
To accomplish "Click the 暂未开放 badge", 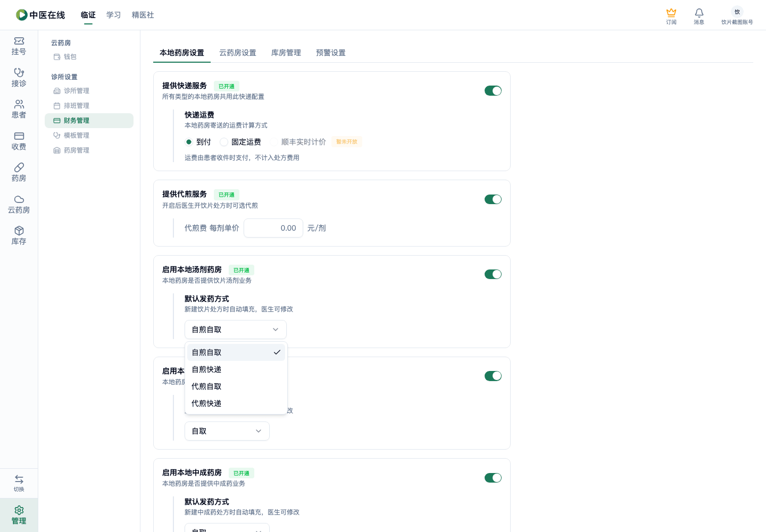I will click(x=347, y=141).
